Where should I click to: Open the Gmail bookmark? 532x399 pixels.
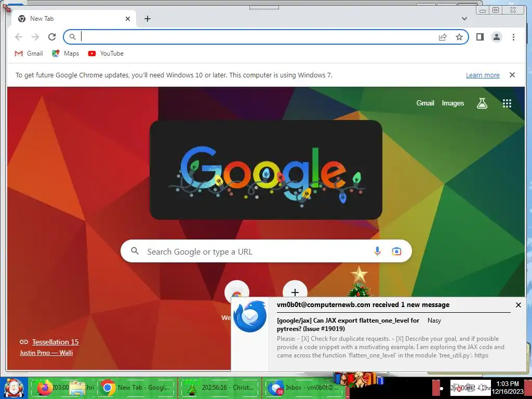29,54
